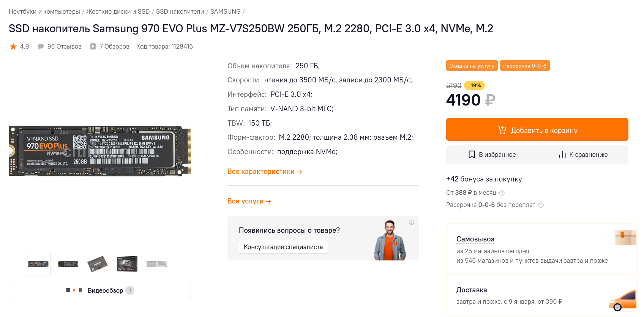This screenshot has width=644, height=317.
Task: Click the comparison bars icon
Action: pos(562,155)
